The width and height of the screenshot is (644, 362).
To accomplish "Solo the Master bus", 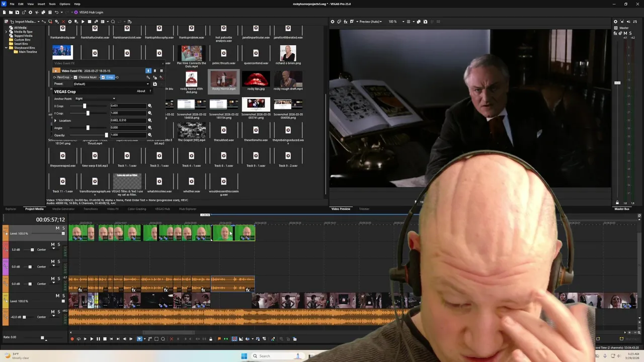I will click(x=630, y=33).
